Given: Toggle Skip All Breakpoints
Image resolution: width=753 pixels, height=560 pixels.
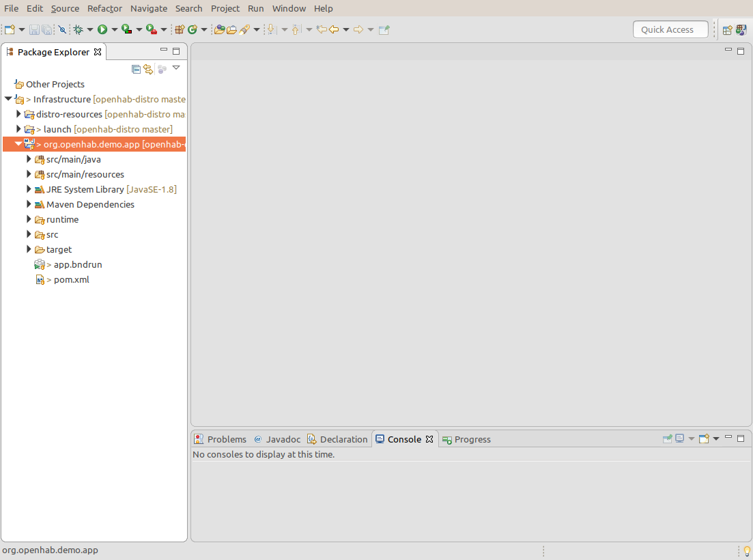Looking at the screenshot, I should click(x=61, y=29).
